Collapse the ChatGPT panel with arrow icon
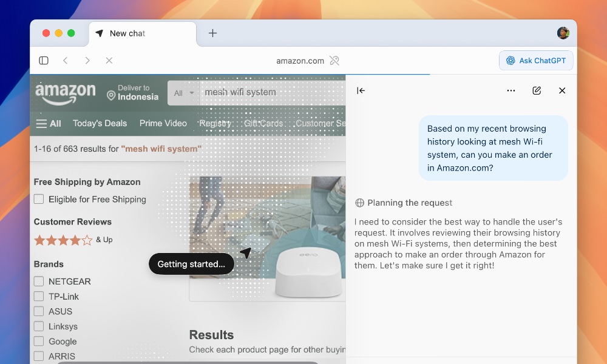 click(x=361, y=90)
